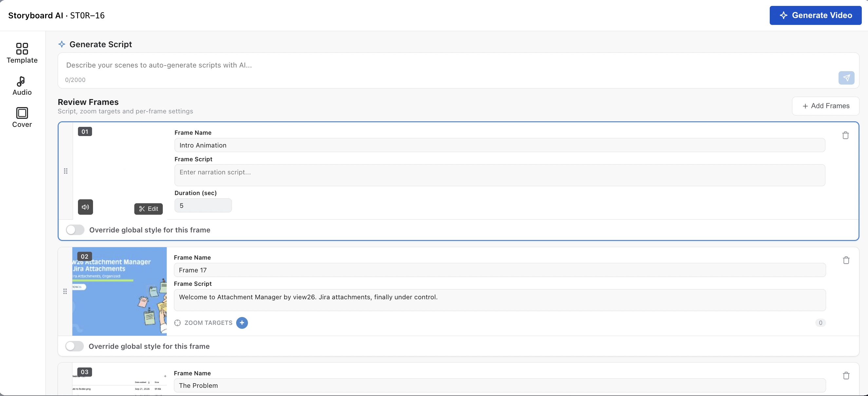Delete frame 03 The Problem

click(x=846, y=375)
